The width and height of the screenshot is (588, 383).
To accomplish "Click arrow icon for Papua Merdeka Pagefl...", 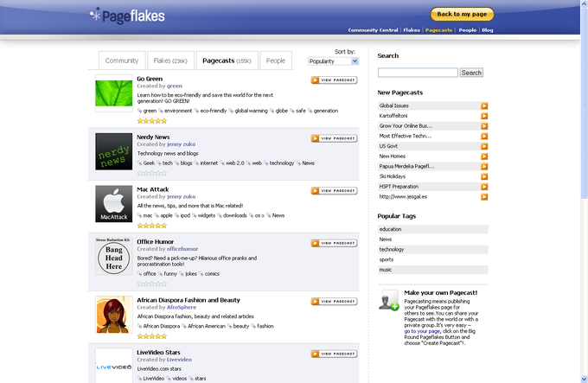I will [x=484, y=167].
